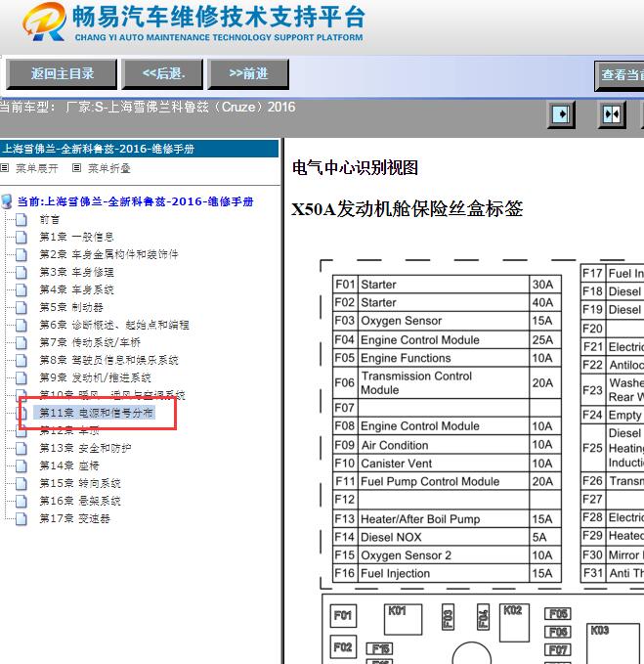
Task: Click the K01 relay in fuse diagram
Action: [403, 619]
